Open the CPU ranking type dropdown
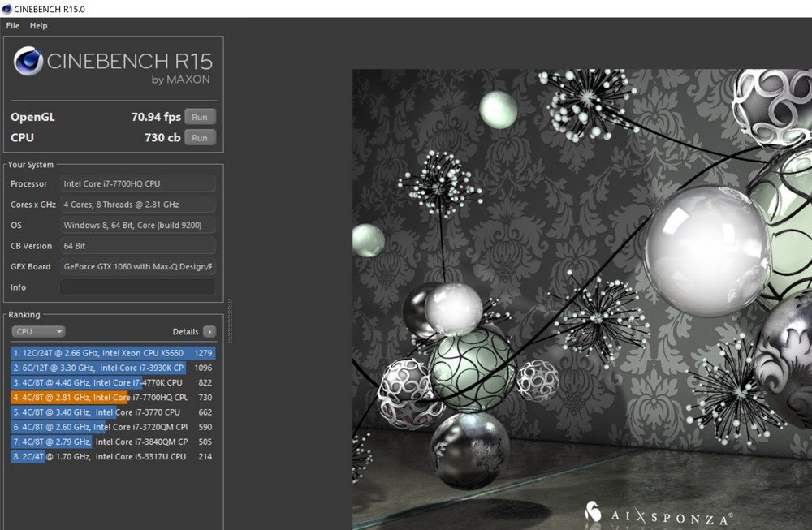 (38, 331)
